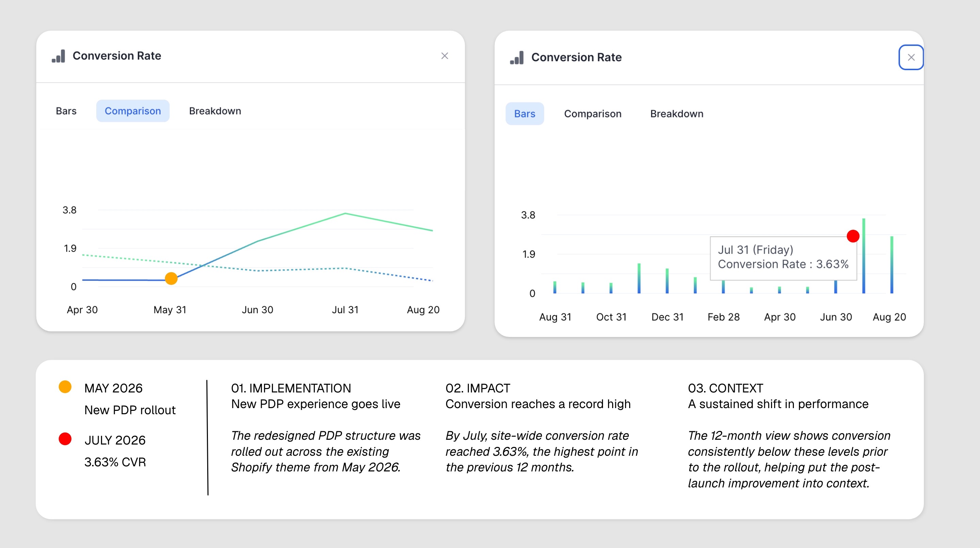The width and height of the screenshot is (980, 548).
Task: Click the 'New PDP rollout' legend text
Action: click(x=130, y=410)
